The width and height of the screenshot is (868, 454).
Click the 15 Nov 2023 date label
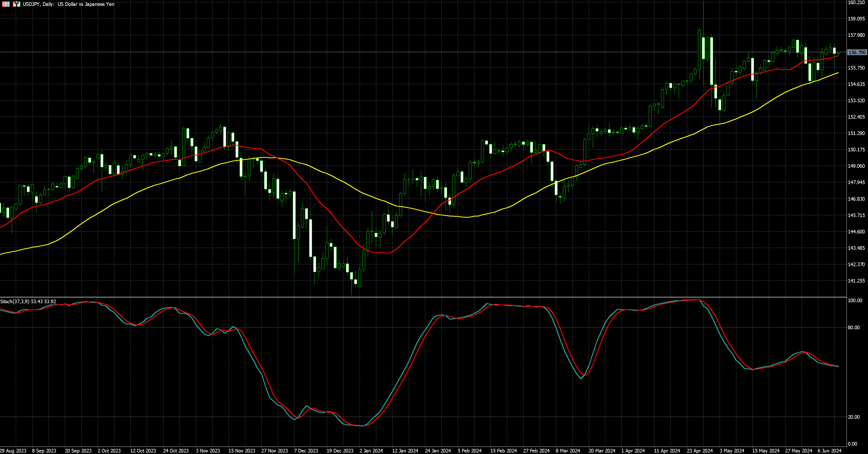click(x=242, y=451)
